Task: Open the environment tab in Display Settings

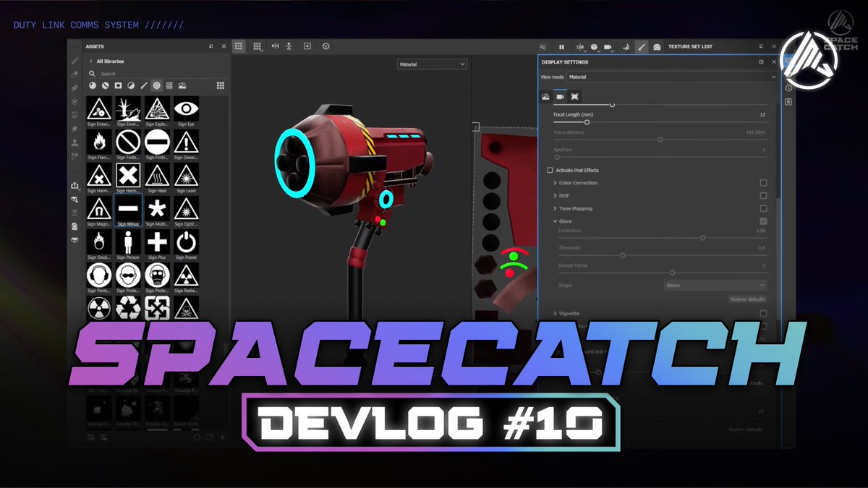Action: tap(545, 97)
